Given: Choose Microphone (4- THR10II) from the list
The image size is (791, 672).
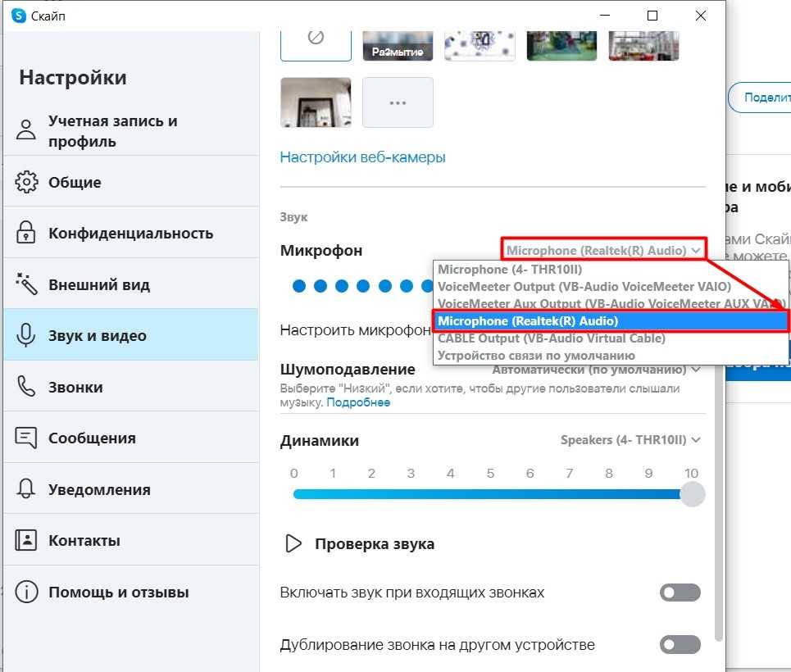Looking at the screenshot, I should click(x=611, y=270).
